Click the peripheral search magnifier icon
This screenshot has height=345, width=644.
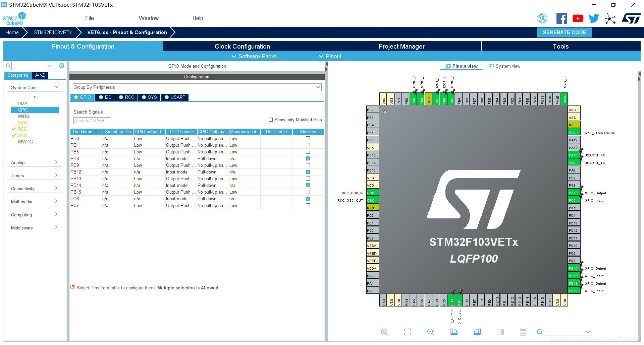8,66
